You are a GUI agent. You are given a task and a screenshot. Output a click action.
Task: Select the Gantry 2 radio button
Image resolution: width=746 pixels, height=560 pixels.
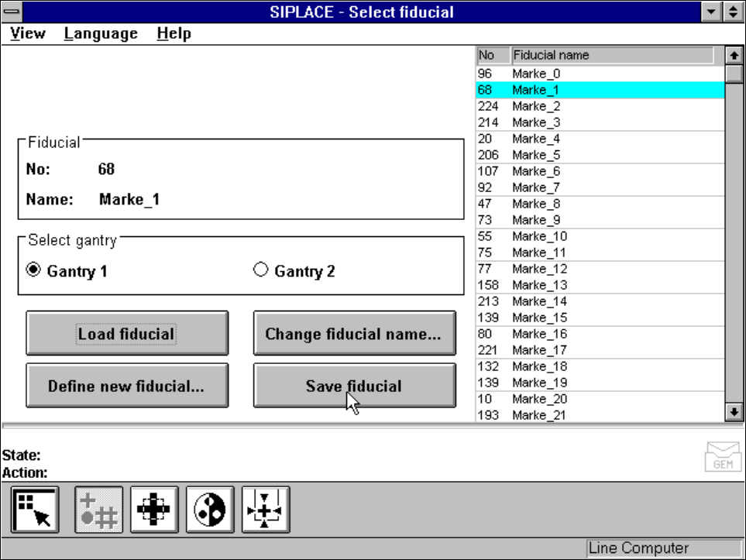tap(261, 270)
